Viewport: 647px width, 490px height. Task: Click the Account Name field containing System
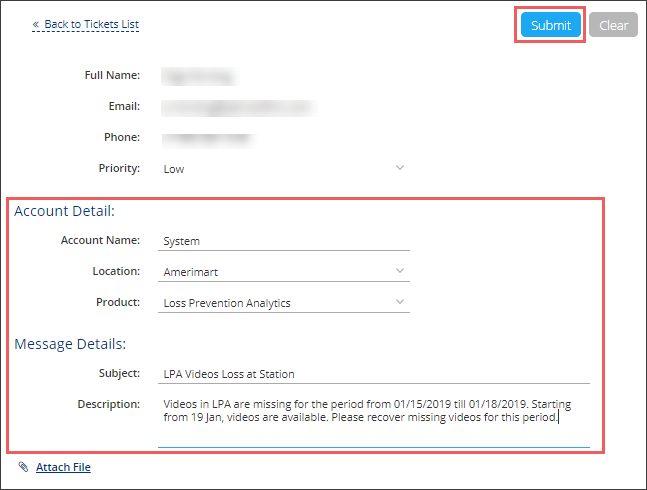pos(284,241)
